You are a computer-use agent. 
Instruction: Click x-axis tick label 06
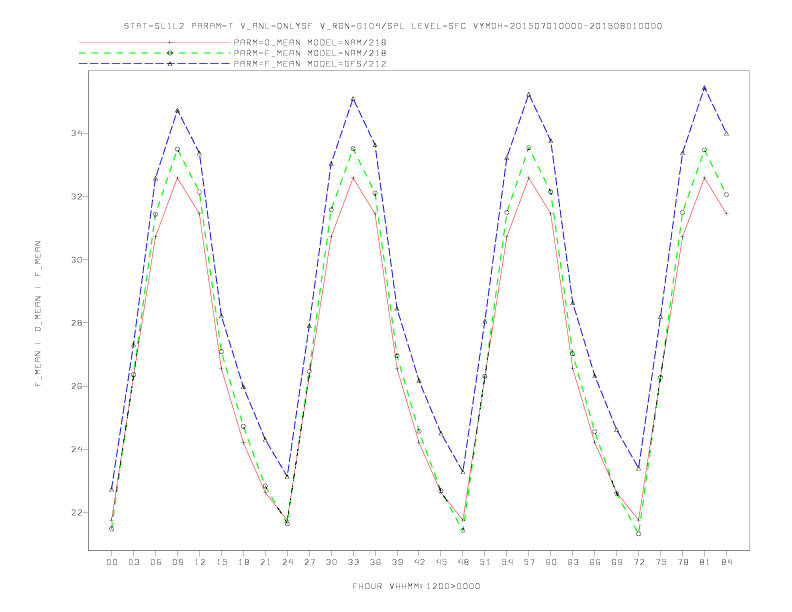[156, 562]
